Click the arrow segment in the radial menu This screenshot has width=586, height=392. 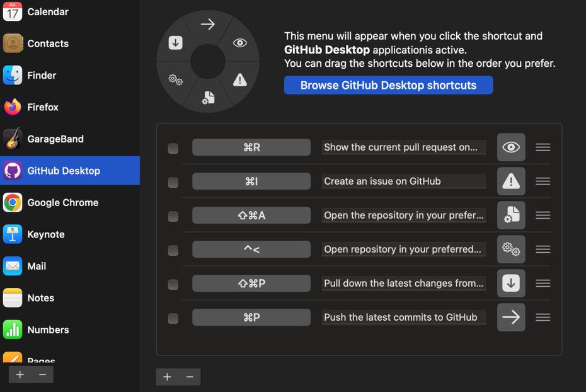tap(207, 25)
